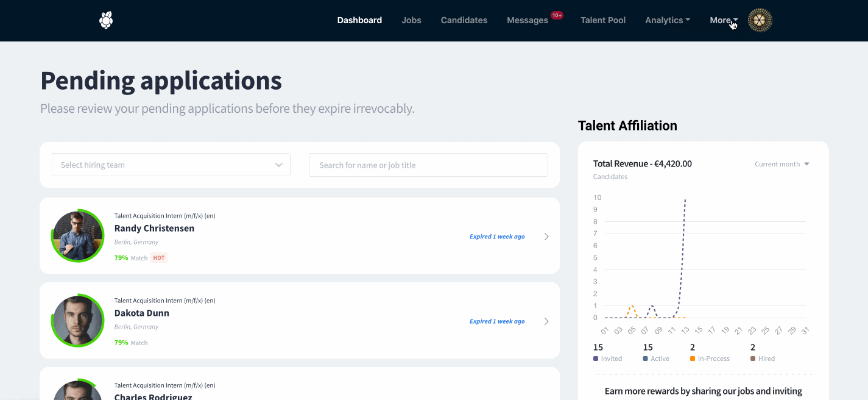Expand the Analytics menu
868x400 pixels.
pyautogui.click(x=668, y=20)
